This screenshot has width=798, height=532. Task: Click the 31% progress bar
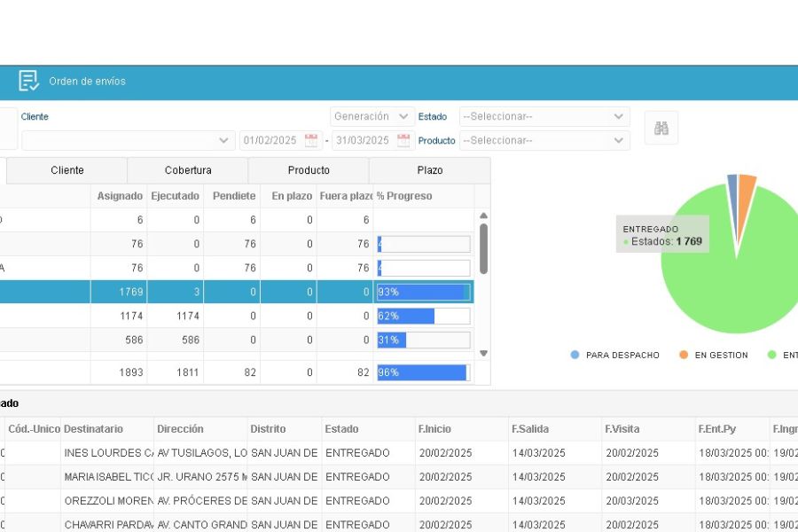424,340
